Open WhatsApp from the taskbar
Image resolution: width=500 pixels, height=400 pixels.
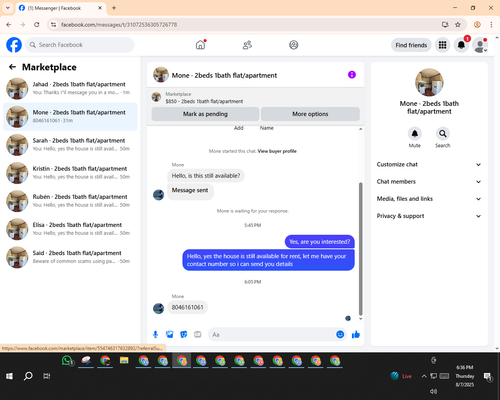67,361
